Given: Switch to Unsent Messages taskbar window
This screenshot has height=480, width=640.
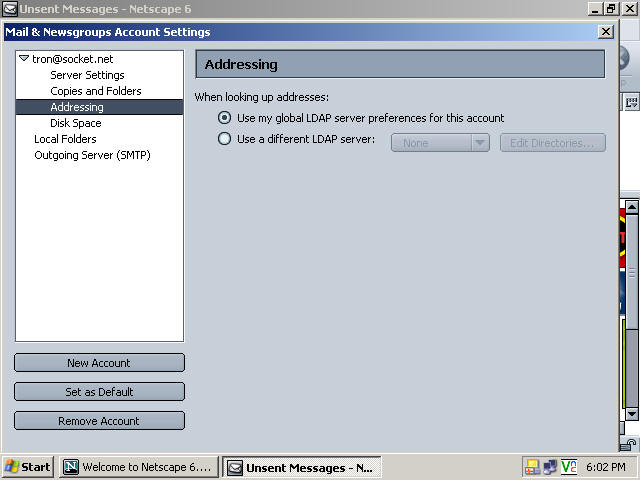Looking at the screenshot, I should coord(302,467).
